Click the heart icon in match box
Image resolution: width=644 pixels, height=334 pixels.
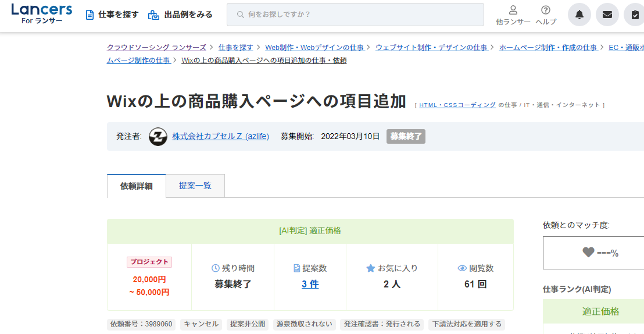[x=588, y=253]
